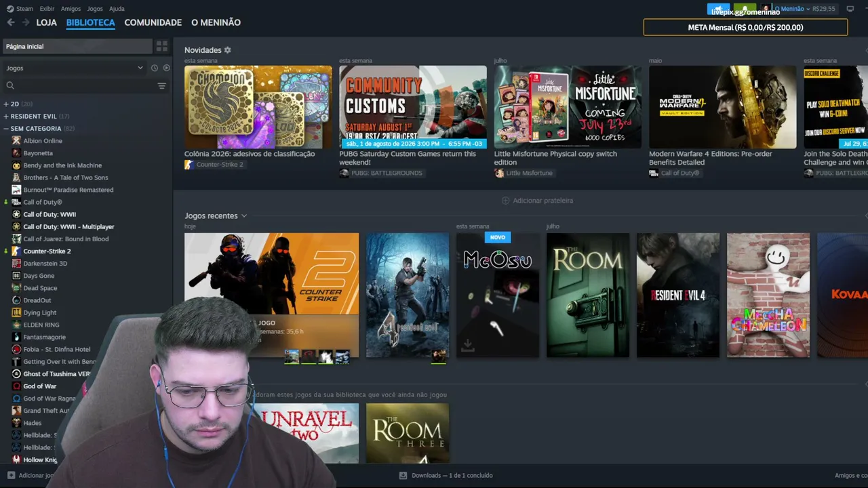The height and width of the screenshot is (488, 868).
Task: Open the Steam logo menu
Action: click(x=10, y=9)
